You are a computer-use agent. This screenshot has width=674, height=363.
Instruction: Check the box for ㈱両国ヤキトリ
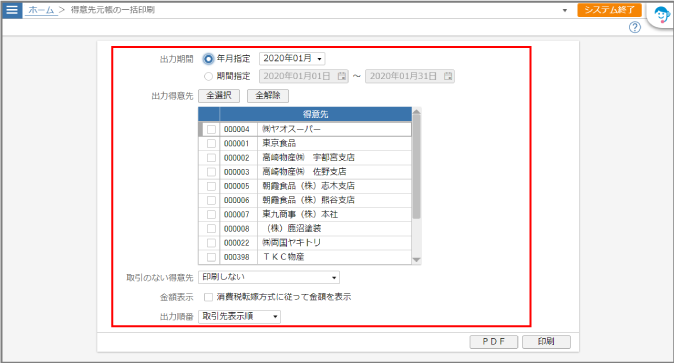point(211,243)
